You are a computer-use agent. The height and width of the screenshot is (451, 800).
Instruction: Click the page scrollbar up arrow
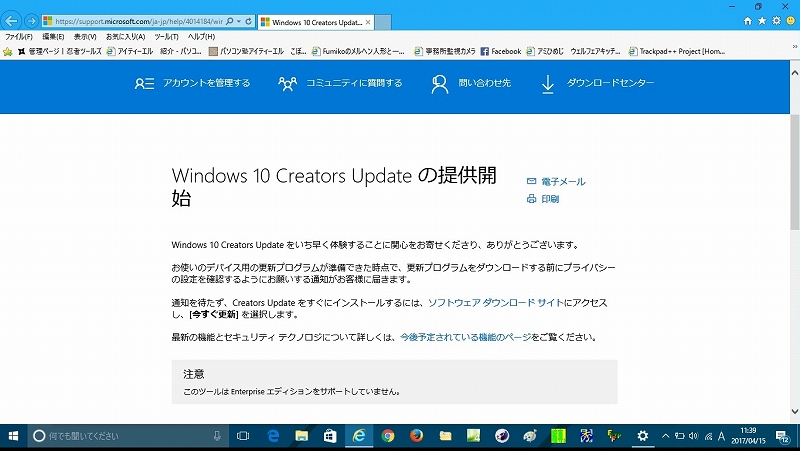tap(795, 73)
